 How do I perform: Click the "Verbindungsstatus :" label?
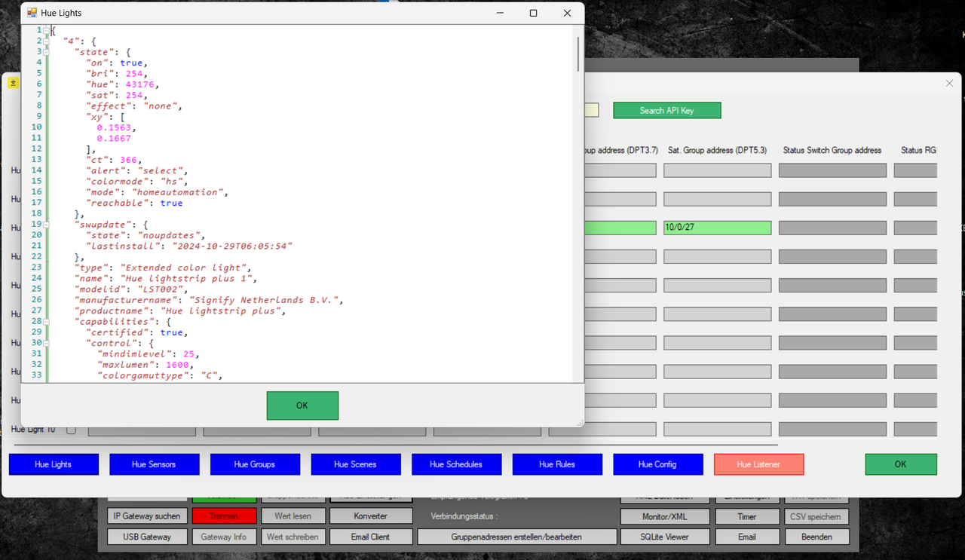(x=464, y=516)
